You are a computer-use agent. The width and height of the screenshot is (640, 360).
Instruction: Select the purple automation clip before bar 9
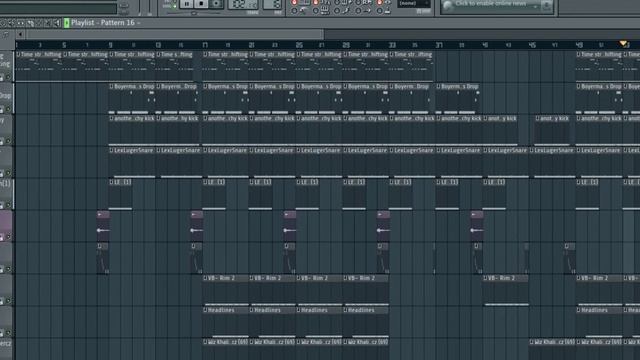click(x=103, y=226)
